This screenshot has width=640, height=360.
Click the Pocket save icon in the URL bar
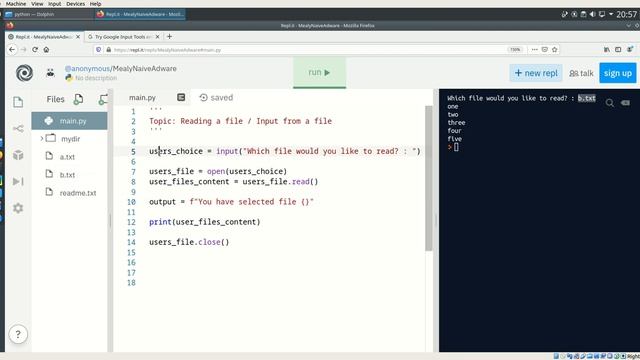pos(544,49)
